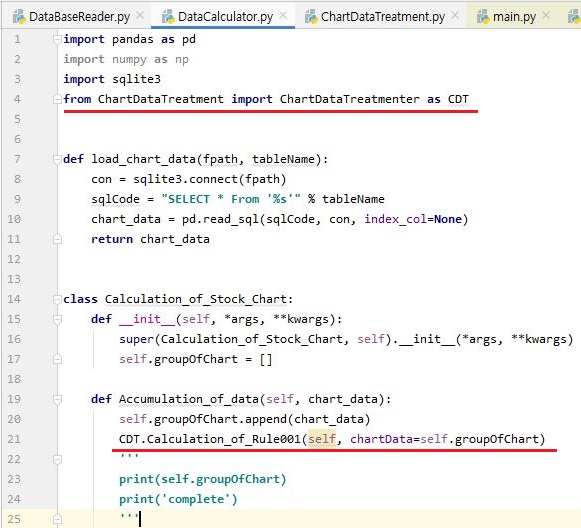Image resolution: width=581 pixels, height=528 pixels.
Task: Click gutter line number 16
Action: pyautogui.click(x=14, y=339)
